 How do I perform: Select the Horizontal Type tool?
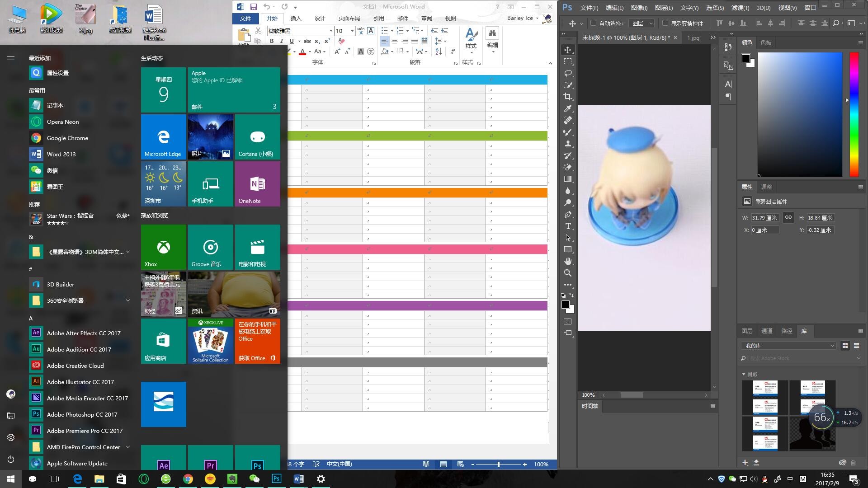pos(567,226)
